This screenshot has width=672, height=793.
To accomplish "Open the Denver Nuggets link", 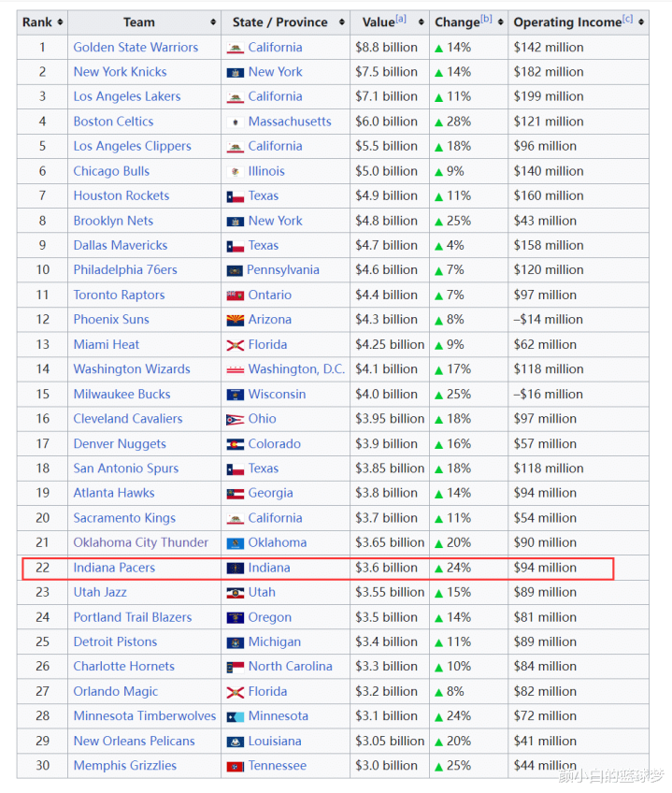I will [120, 443].
